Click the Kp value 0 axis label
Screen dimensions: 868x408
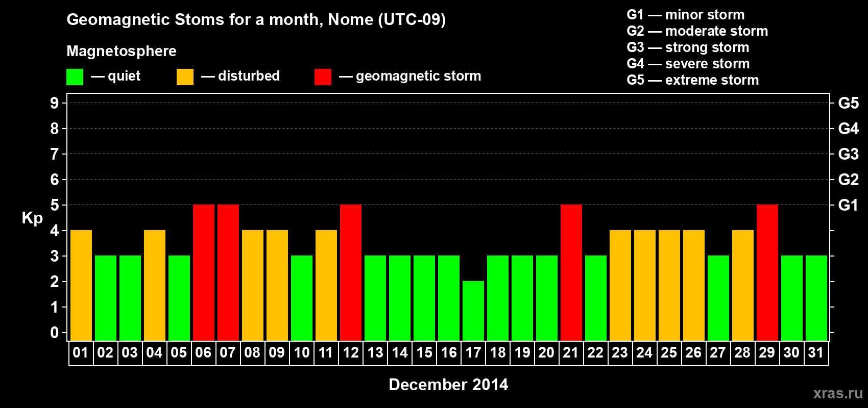[55, 333]
